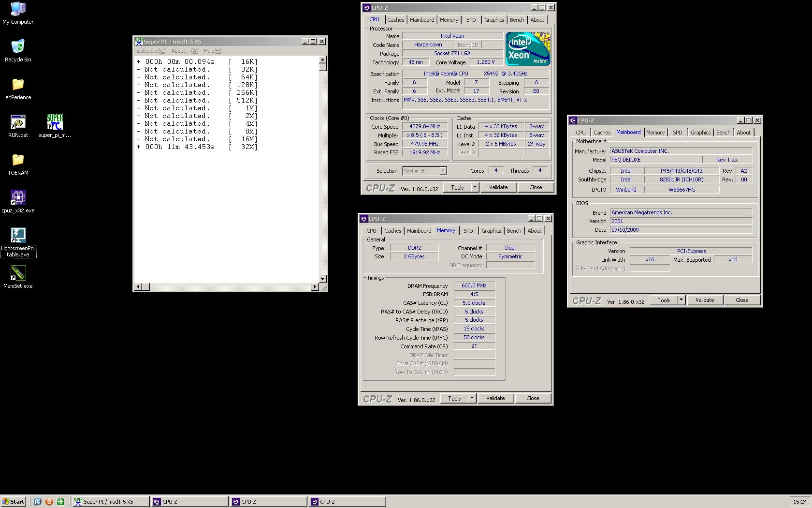The height and width of the screenshot is (508, 812).
Task: Open the Calculate menu in Super PI
Action: pyautogui.click(x=151, y=51)
